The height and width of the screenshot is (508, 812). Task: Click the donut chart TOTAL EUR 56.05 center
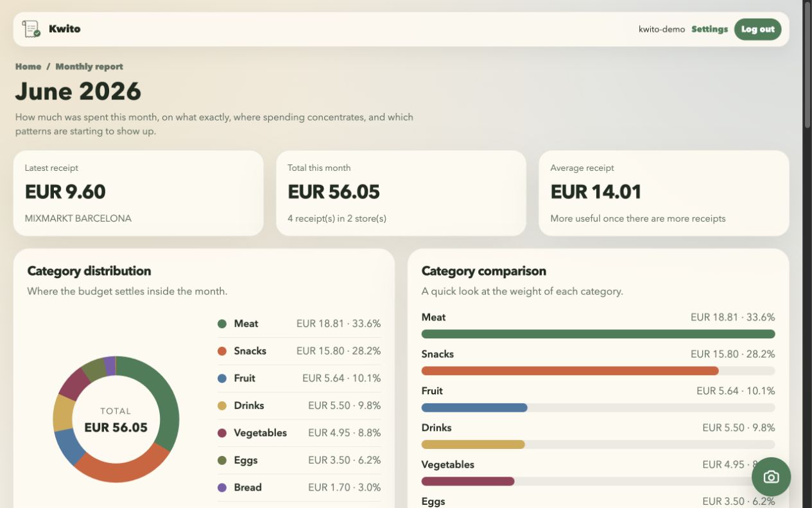click(x=116, y=420)
